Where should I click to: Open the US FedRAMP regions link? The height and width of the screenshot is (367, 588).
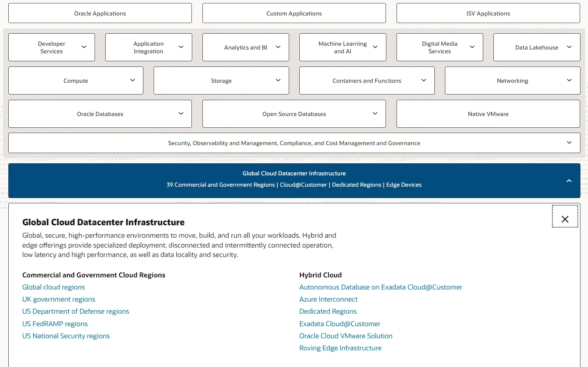[55, 324]
